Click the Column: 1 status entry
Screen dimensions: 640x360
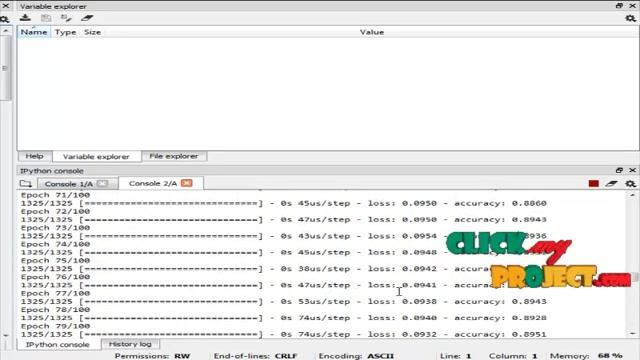pyautogui.click(x=513, y=356)
